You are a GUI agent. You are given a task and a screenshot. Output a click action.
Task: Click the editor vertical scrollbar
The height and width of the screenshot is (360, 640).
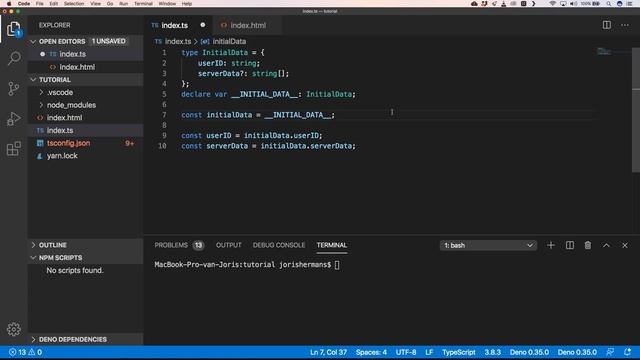tap(636, 110)
